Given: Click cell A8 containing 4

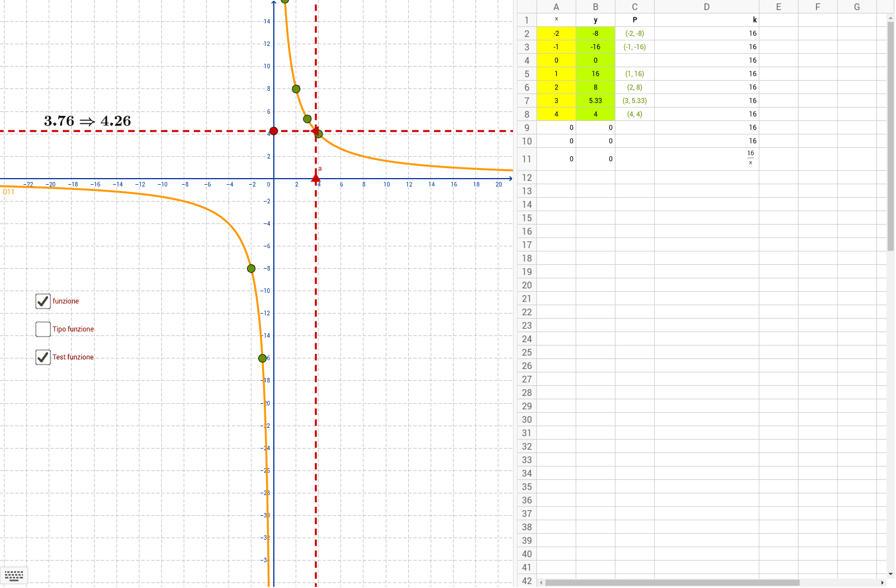Looking at the screenshot, I should (556, 114).
